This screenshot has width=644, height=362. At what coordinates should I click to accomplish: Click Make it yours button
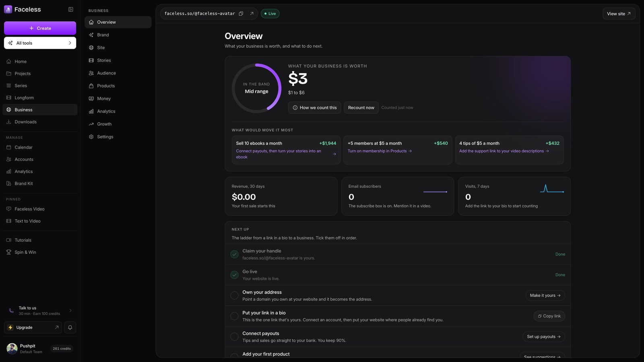point(545,296)
